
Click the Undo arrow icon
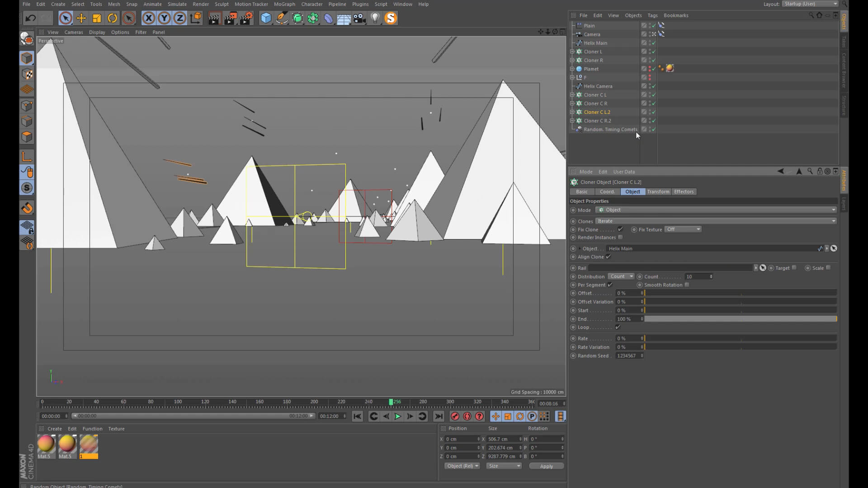tap(30, 18)
